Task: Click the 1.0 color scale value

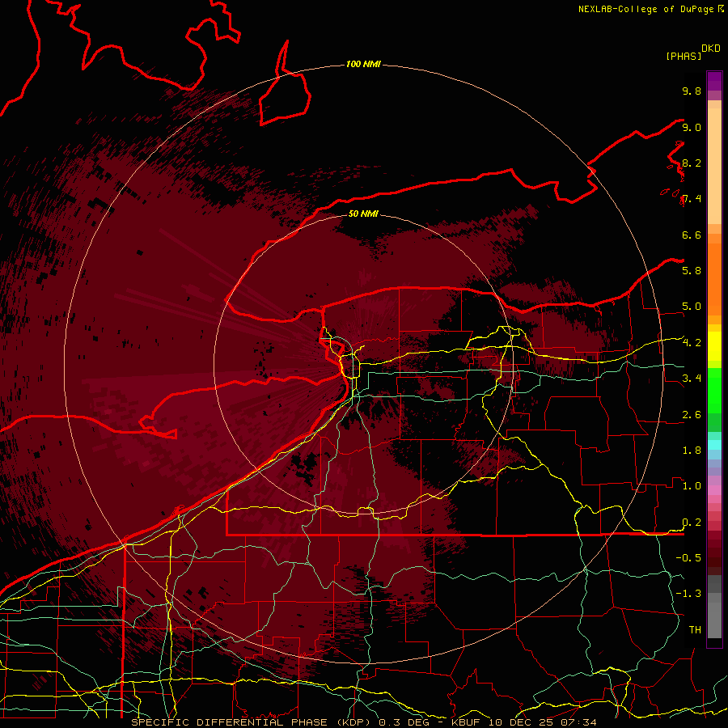Action: tap(692, 486)
